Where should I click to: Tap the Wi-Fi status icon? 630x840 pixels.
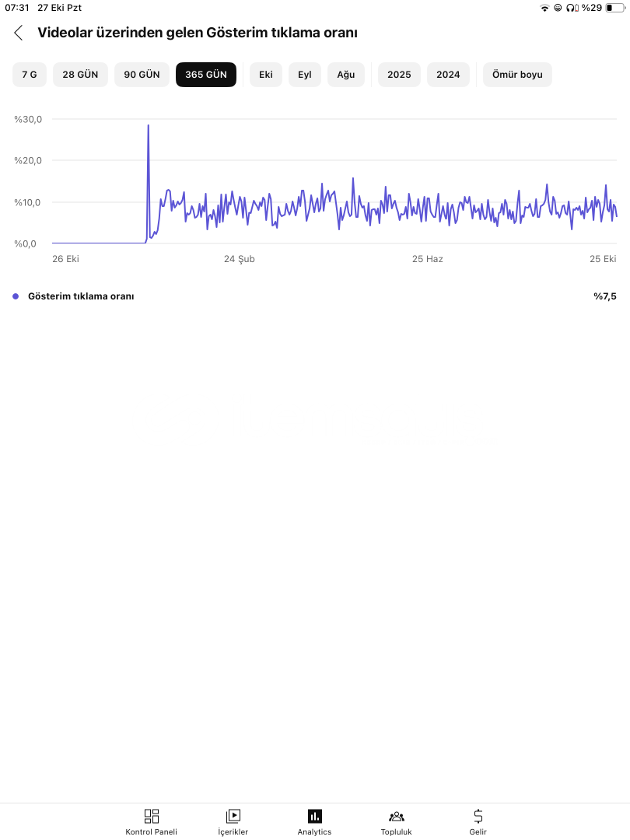544,8
